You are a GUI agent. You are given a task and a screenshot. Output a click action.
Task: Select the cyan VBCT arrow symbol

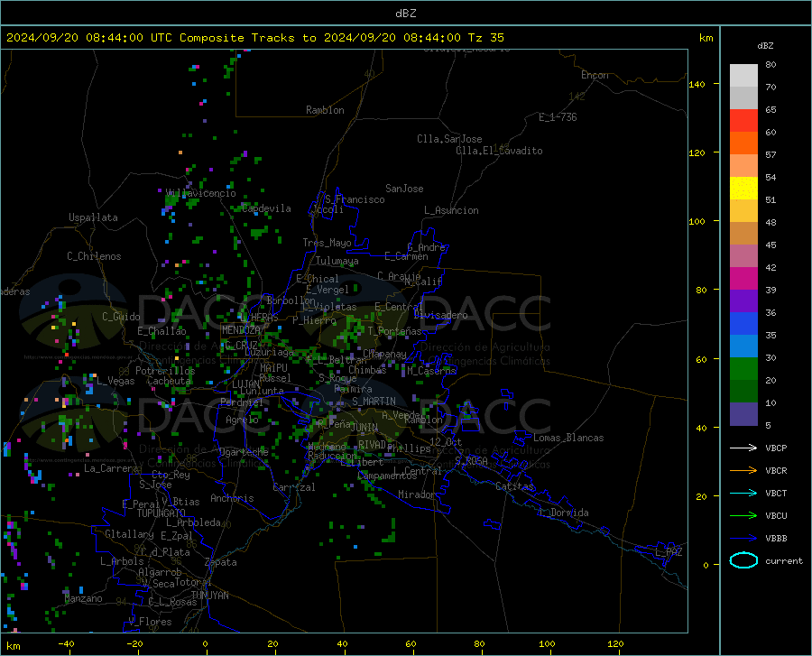tap(743, 493)
